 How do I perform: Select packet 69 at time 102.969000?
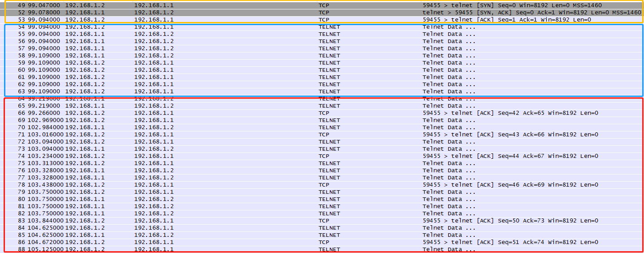314,120
